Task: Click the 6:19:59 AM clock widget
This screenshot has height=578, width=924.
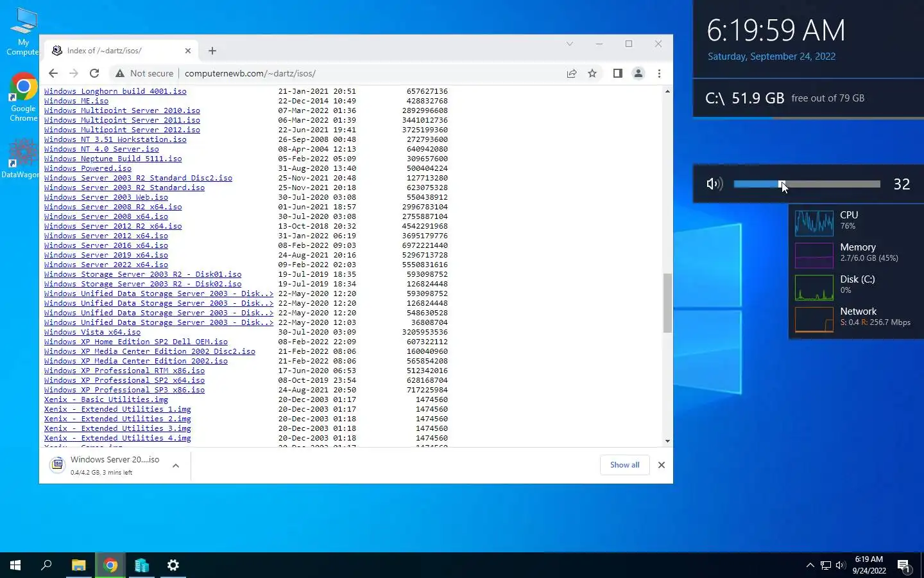Action: [x=776, y=31]
